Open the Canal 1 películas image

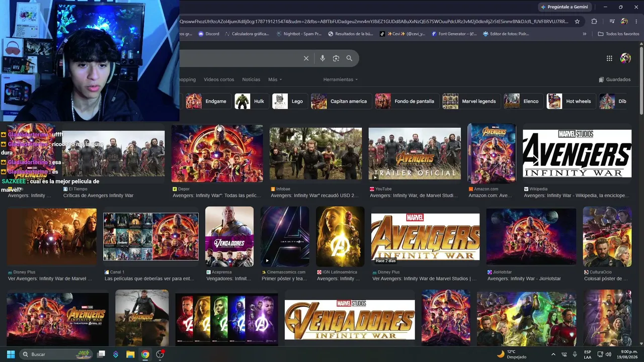151,236
